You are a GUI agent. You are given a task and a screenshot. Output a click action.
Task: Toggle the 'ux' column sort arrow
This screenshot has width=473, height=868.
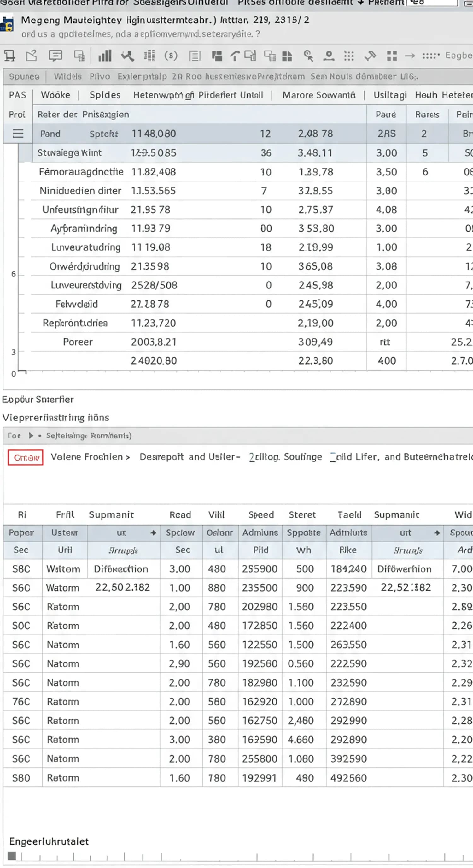(x=153, y=533)
